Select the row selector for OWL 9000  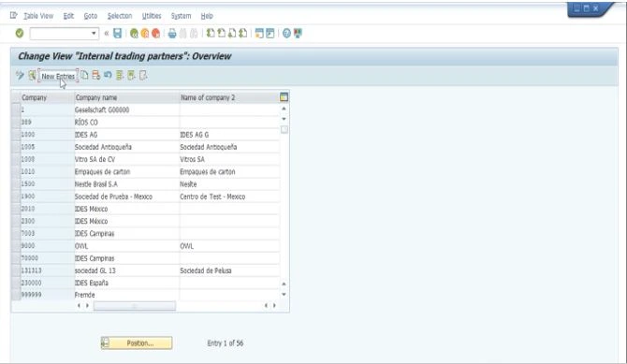click(x=16, y=245)
